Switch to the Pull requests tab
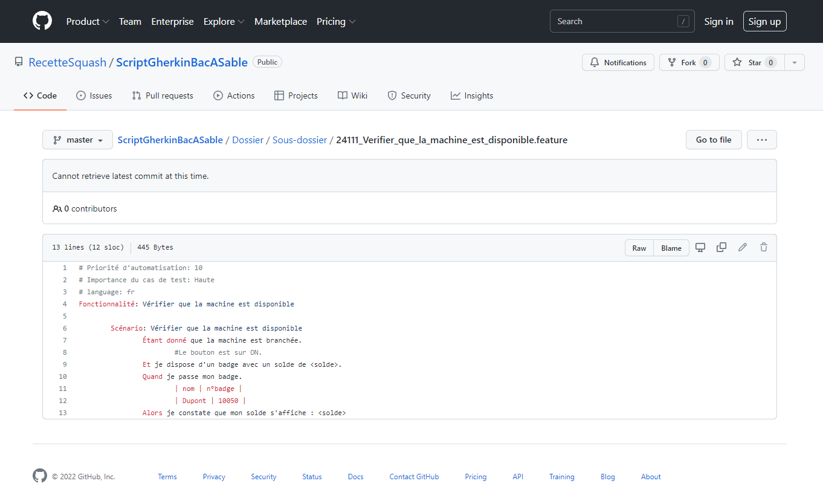The image size is (823, 504). 162,95
